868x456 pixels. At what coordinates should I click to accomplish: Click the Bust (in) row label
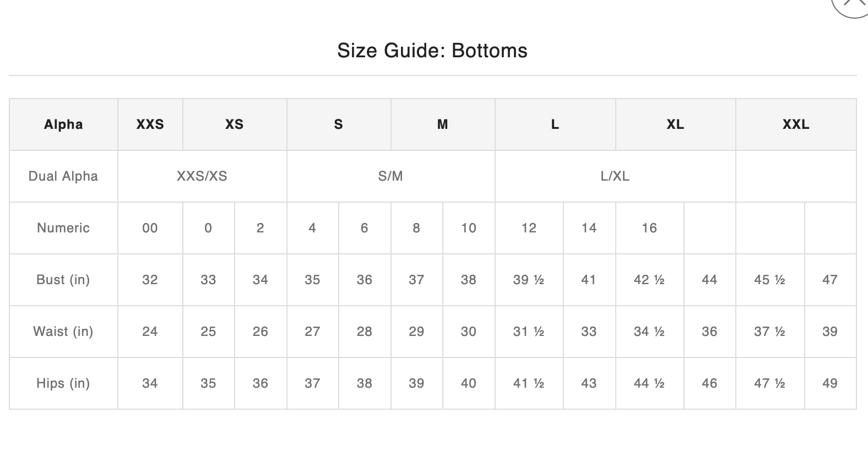point(63,280)
